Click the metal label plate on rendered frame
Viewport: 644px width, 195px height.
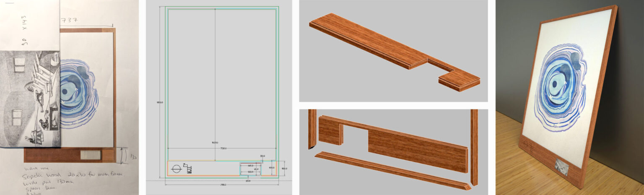561,167
